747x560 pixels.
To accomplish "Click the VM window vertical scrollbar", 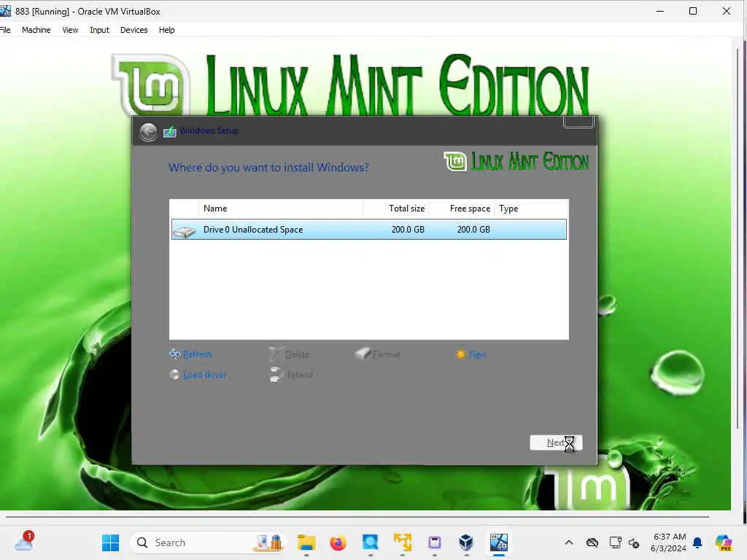I will click(x=738, y=238).
